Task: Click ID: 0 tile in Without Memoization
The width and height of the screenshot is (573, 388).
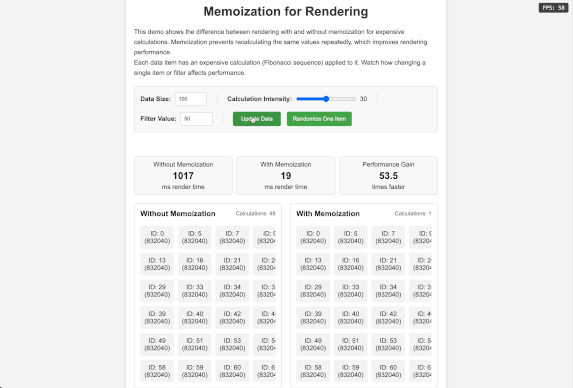Action: tap(157, 237)
